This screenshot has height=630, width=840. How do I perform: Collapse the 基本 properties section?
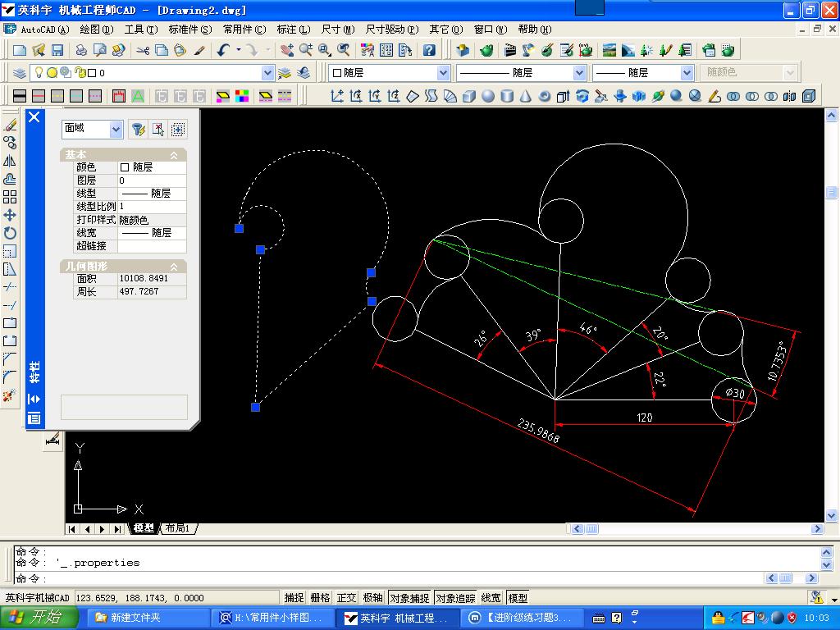(174, 155)
